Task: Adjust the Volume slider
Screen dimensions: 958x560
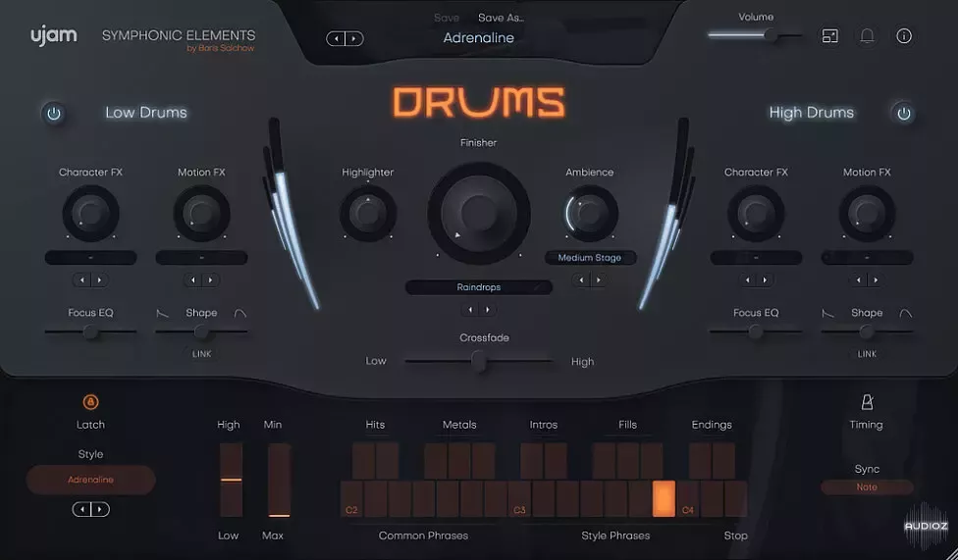Action: click(x=755, y=36)
